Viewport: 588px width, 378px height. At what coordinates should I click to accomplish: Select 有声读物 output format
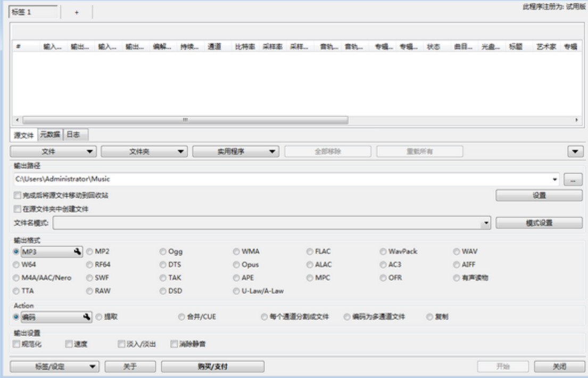coord(457,278)
